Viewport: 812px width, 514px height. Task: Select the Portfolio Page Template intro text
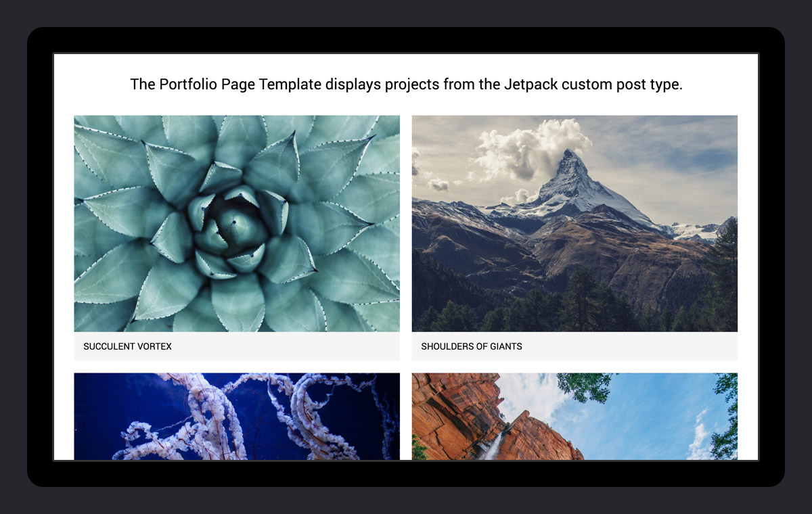coord(406,85)
